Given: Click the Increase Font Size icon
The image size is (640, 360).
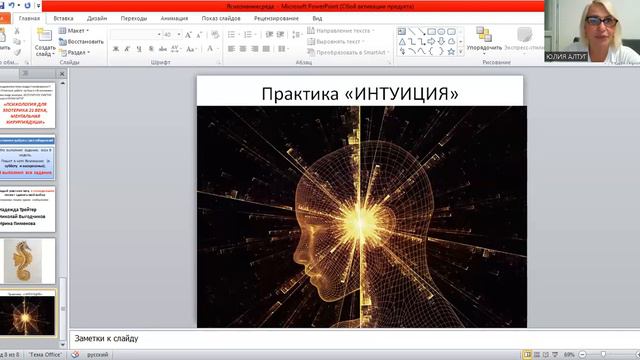Looking at the screenshot, I should point(188,35).
